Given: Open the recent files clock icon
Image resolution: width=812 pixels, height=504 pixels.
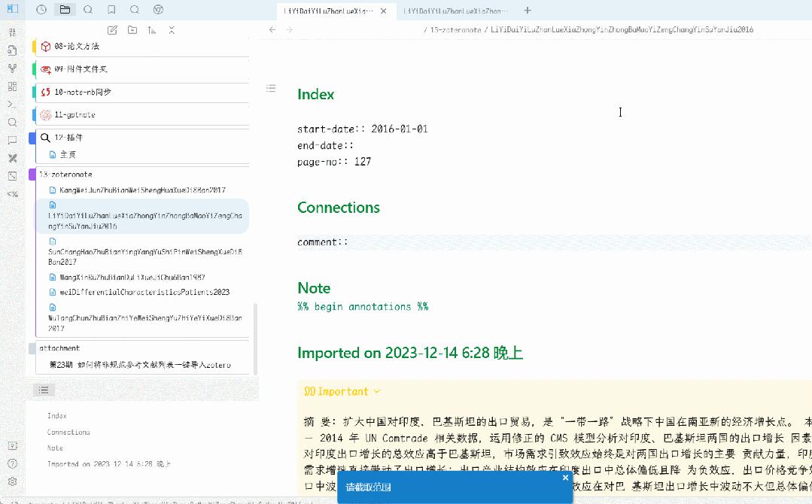Looking at the screenshot, I should 41,9.
